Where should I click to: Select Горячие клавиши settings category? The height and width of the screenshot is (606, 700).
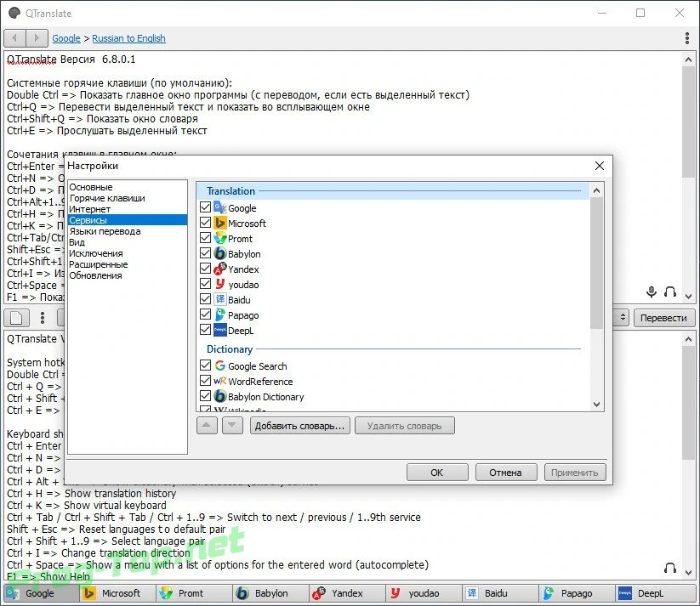tap(128, 198)
